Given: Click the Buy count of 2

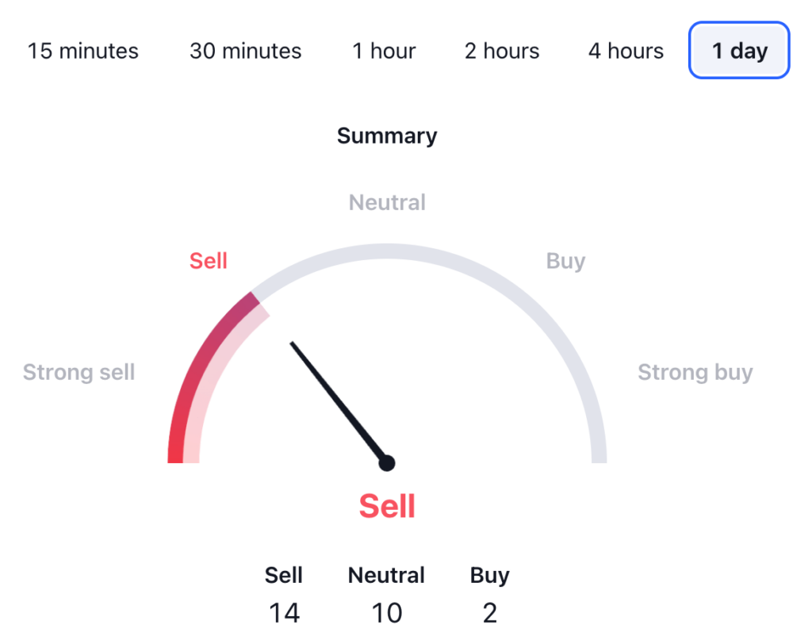Looking at the screenshot, I should [489, 612].
